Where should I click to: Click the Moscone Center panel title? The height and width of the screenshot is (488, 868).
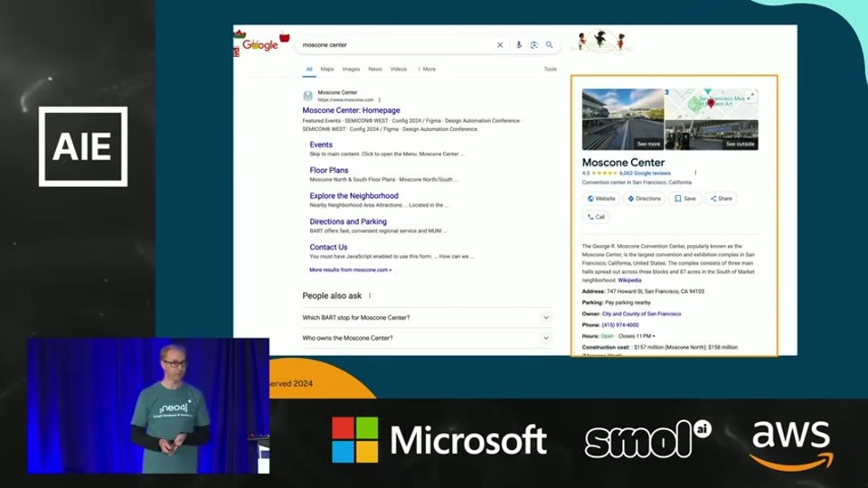tap(623, 163)
